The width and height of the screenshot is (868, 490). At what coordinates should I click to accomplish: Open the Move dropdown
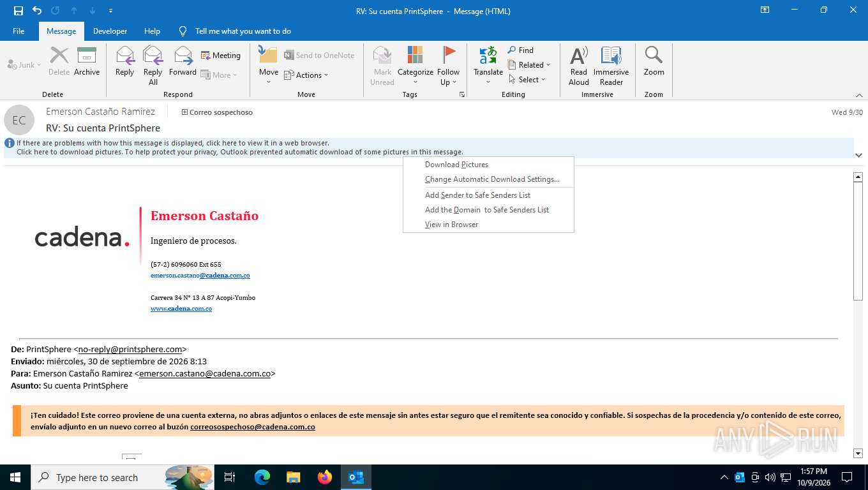(269, 65)
